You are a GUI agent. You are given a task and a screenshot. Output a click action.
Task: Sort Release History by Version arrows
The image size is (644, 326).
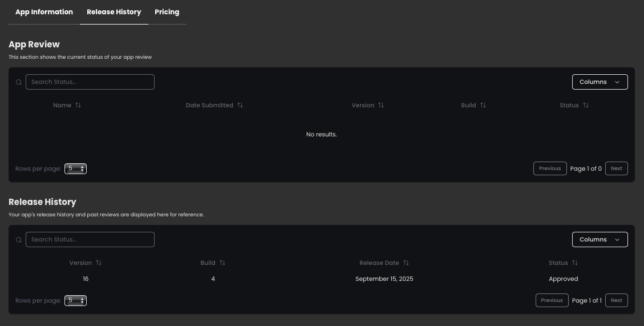[x=99, y=263]
